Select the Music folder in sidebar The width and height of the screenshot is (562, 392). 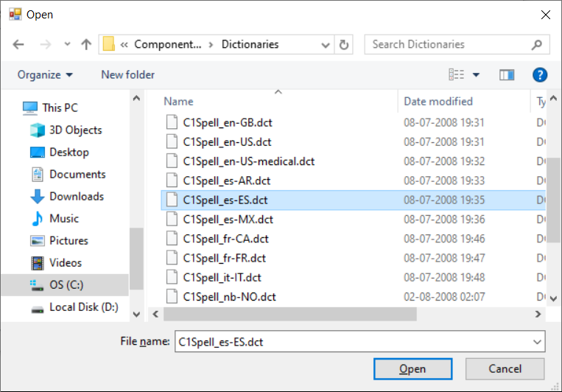[63, 219]
